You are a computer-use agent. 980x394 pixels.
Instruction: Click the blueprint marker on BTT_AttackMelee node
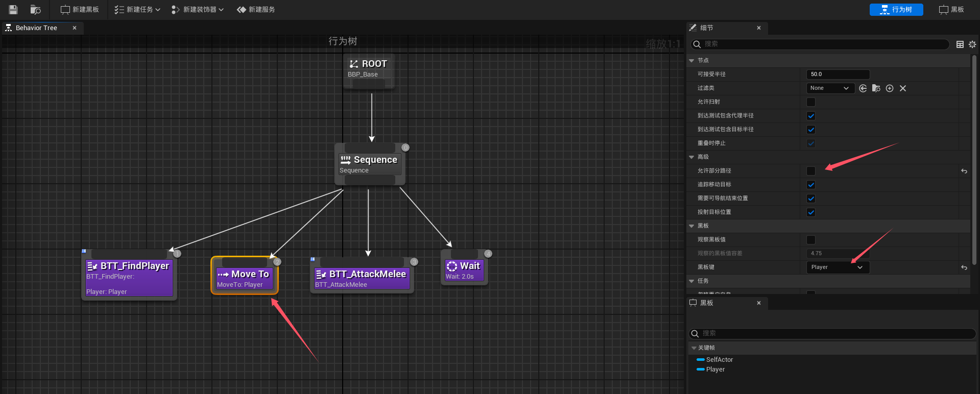pyautogui.click(x=313, y=259)
